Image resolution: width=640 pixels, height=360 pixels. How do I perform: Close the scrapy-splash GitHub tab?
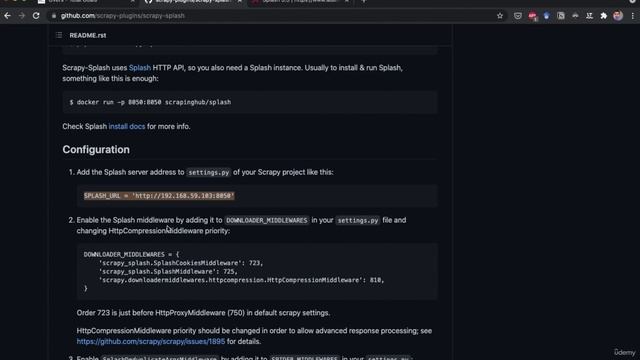[240, 2]
